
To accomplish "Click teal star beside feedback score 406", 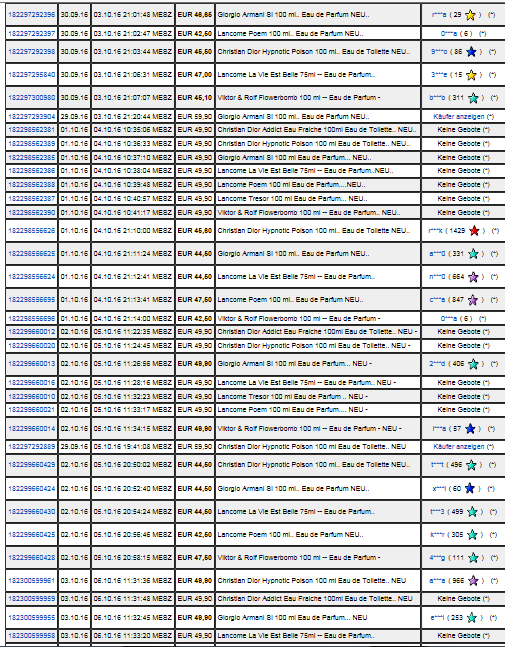I will point(473,364).
